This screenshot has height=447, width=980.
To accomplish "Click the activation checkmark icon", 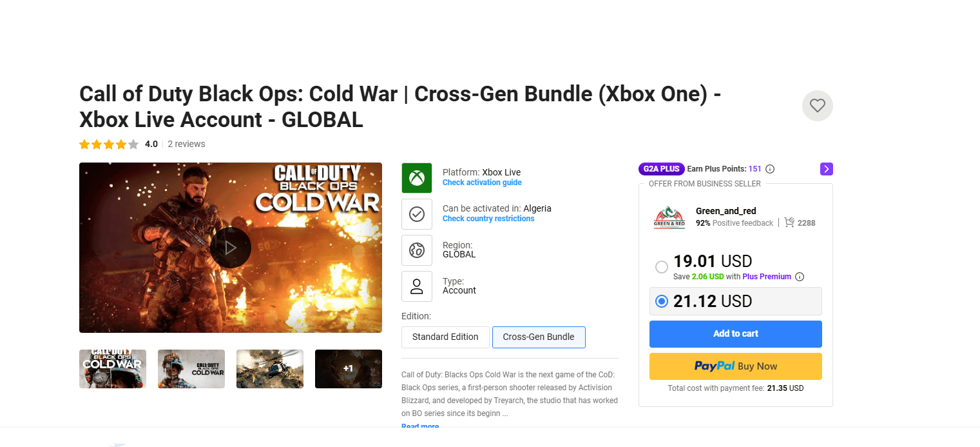I will pyautogui.click(x=417, y=214).
